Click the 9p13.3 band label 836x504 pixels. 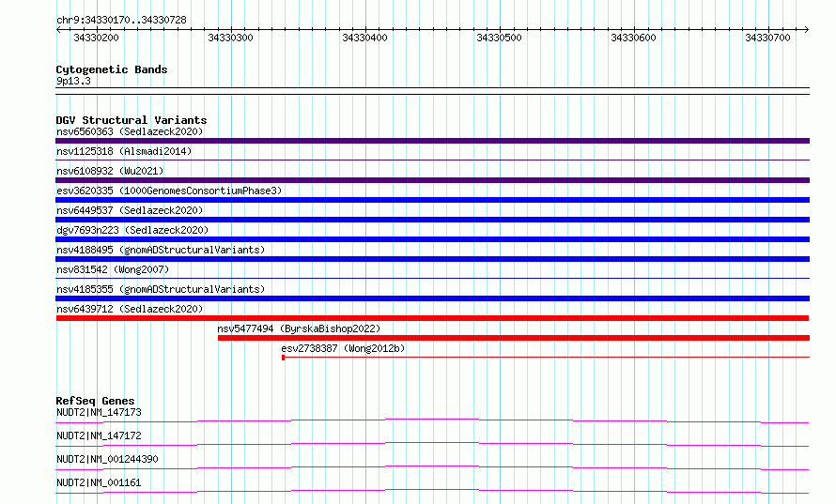(x=73, y=81)
